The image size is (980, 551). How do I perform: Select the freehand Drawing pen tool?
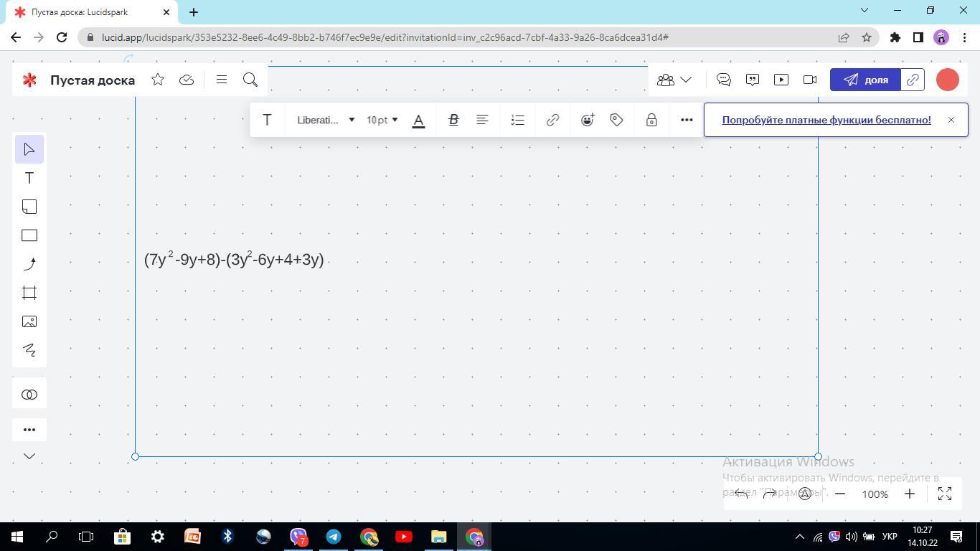click(29, 350)
